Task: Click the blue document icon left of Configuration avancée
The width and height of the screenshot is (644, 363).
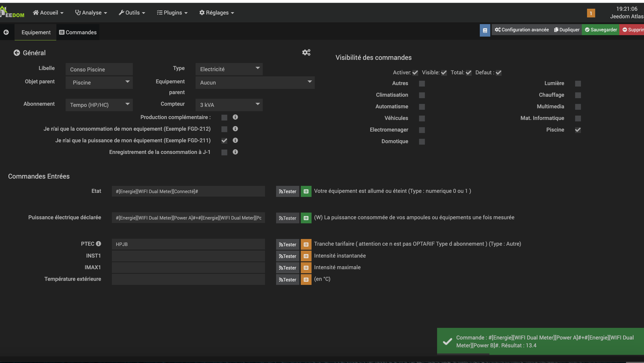Action: coord(485,30)
